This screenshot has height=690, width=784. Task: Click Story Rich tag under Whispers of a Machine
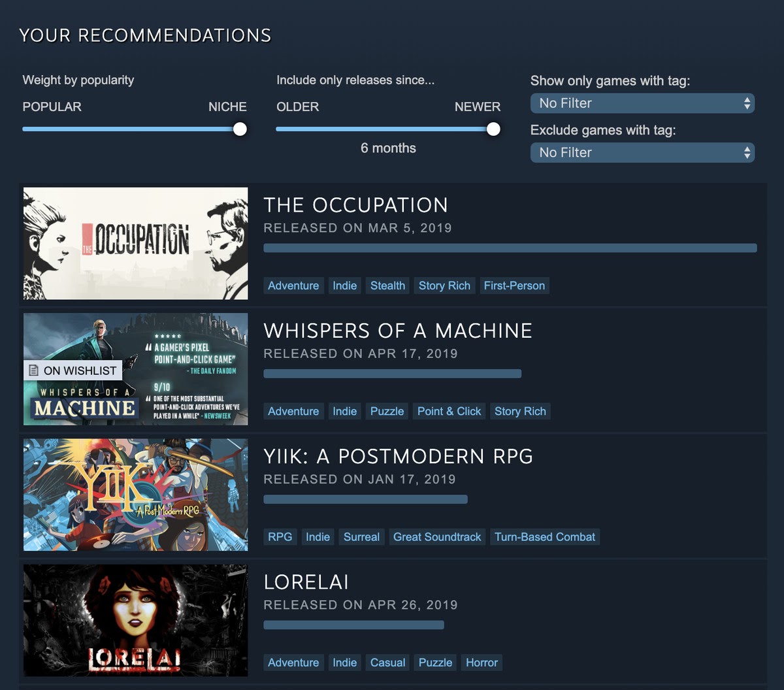pyautogui.click(x=520, y=411)
